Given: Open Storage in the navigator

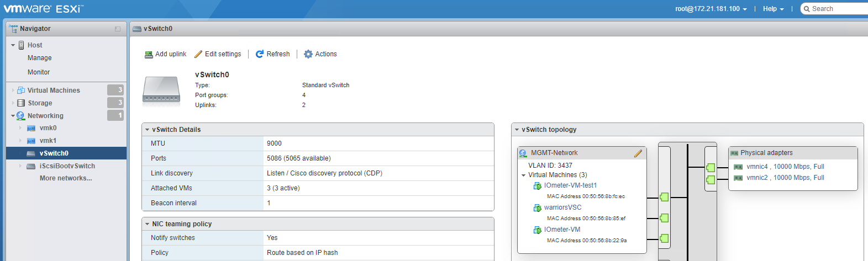Looking at the screenshot, I should click(40, 103).
